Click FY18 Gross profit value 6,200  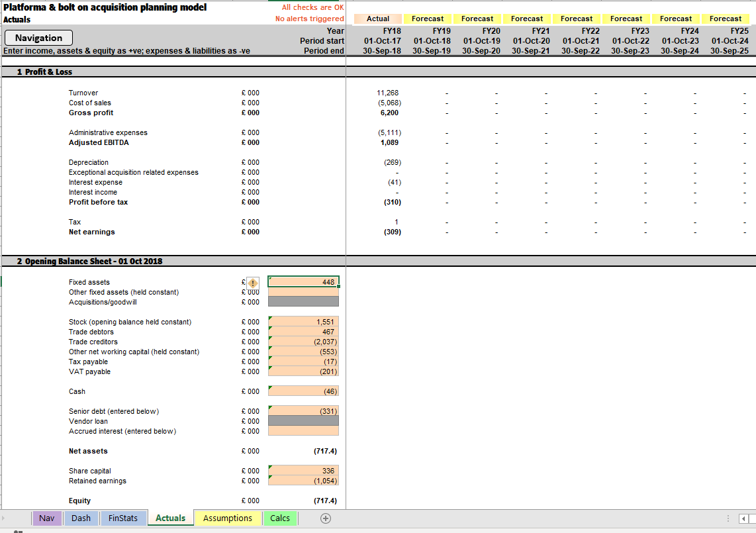[x=389, y=113]
